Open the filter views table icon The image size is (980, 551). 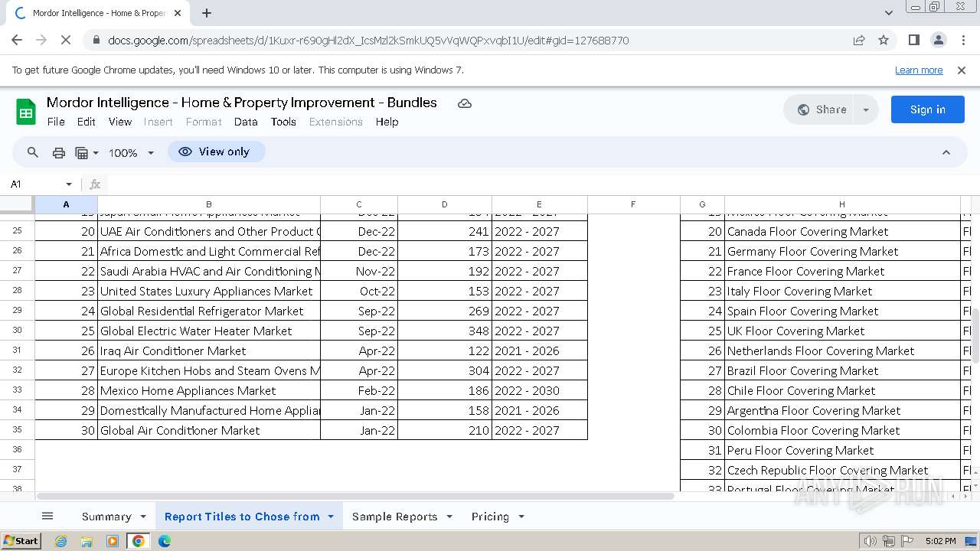point(82,152)
